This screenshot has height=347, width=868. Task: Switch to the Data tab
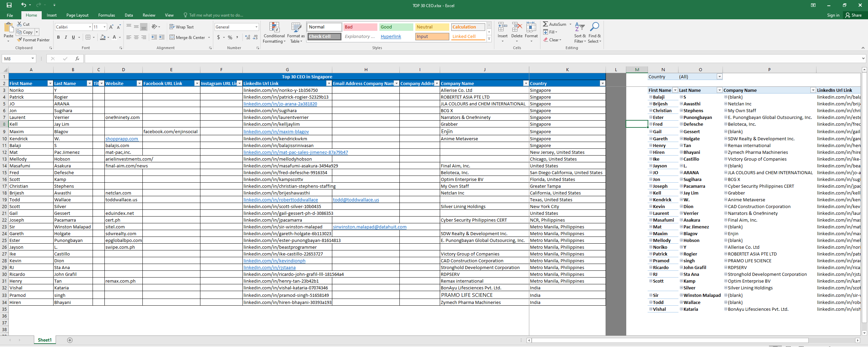[x=129, y=15]
